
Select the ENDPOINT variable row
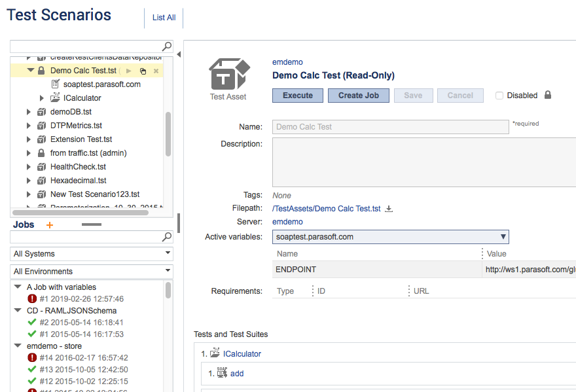pos(424,270)
